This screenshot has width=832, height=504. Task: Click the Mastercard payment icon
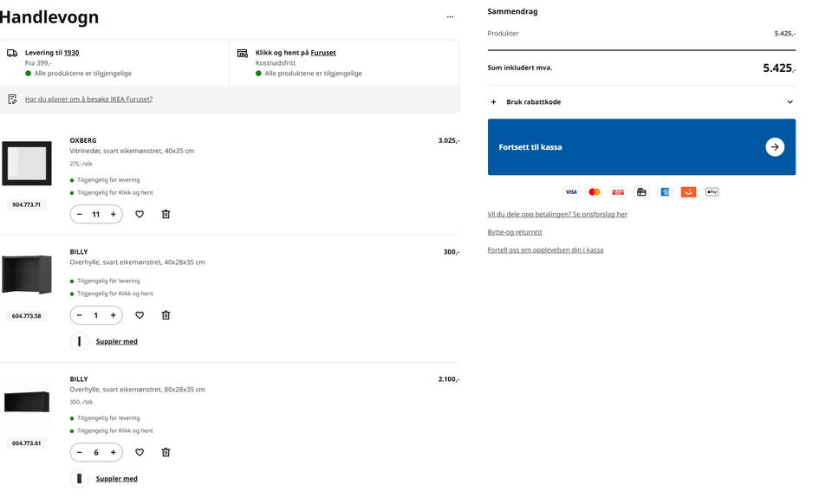[x=595, y=192]
